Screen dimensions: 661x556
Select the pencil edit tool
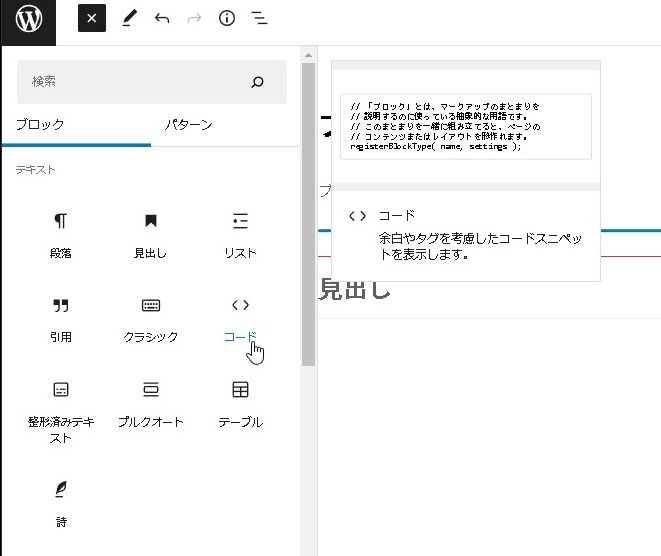click(x=128, y=19)
